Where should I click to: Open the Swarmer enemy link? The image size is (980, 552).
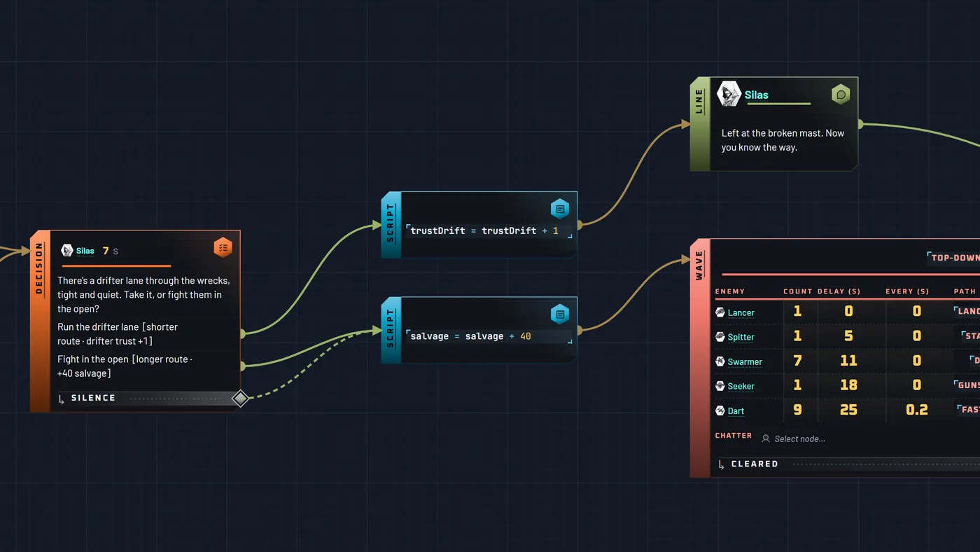(745, 361)
